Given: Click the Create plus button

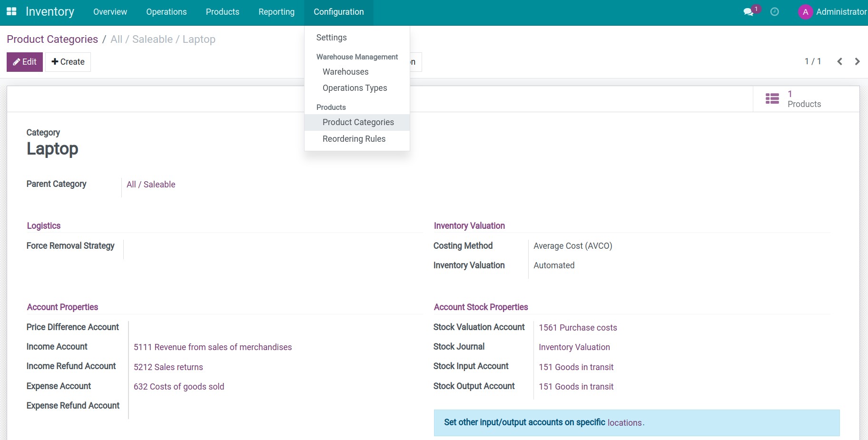Looking at the screenshot, I should (x=68, y=61).
